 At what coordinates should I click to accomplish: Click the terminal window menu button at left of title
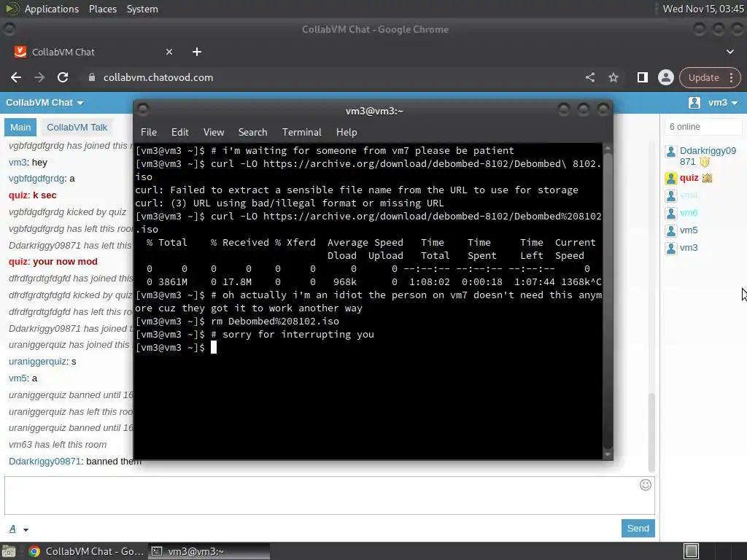coord(143,110)
